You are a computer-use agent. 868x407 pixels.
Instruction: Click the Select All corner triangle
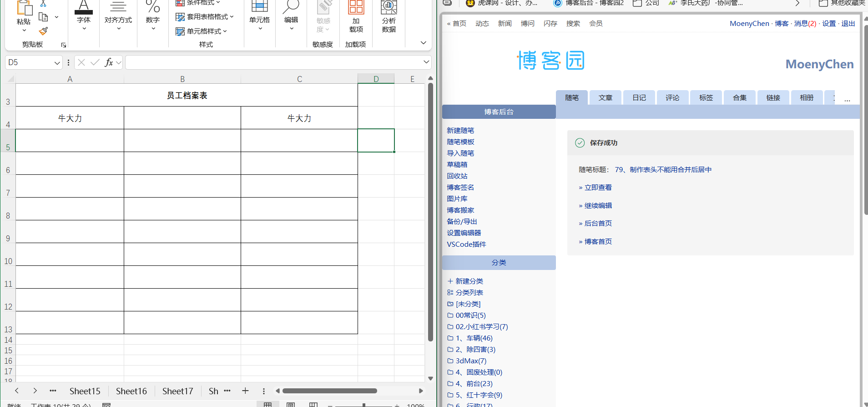click(x=10, y=79)
